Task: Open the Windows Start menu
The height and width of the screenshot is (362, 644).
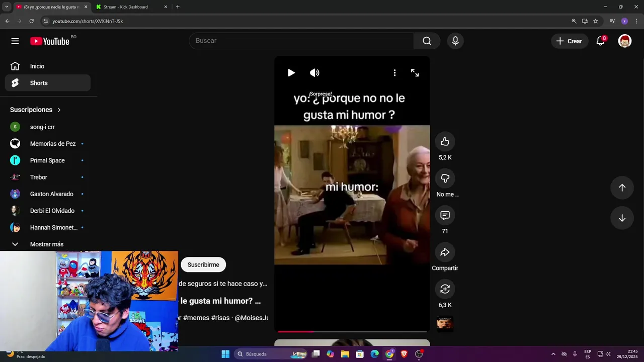Action: (x=225, y=354)
